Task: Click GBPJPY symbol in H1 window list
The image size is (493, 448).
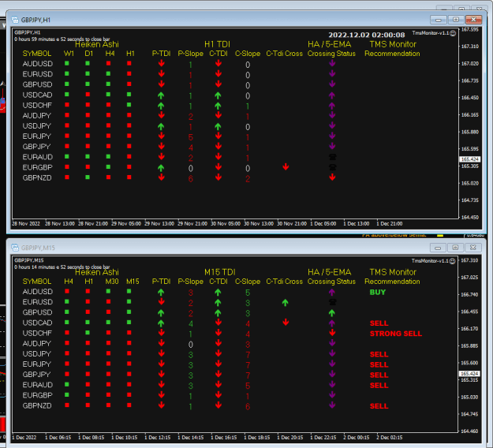Action: [36, 147]
